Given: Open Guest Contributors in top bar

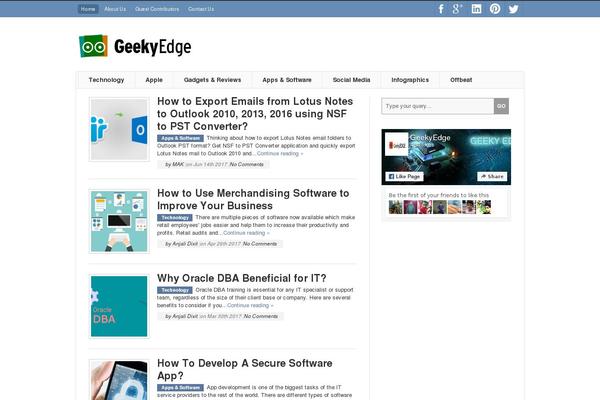Looking at the screenshot, I should coord(157,9).
